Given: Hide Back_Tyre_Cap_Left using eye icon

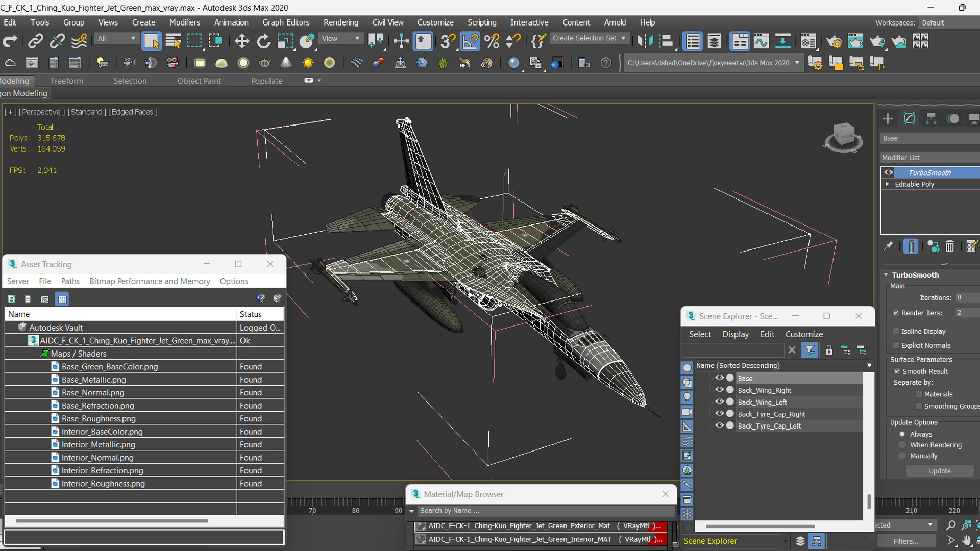Looking at the screenshot, I should click(x=719, y=425).
